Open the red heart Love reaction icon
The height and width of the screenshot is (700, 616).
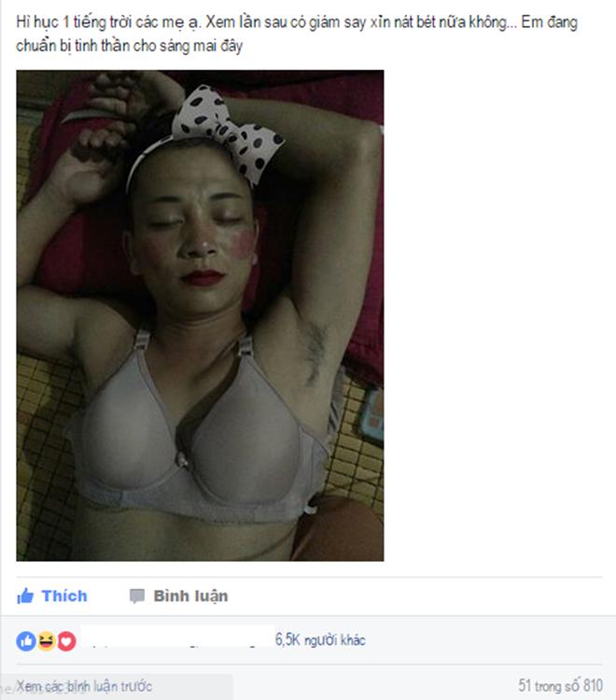[x=66, y=641]
